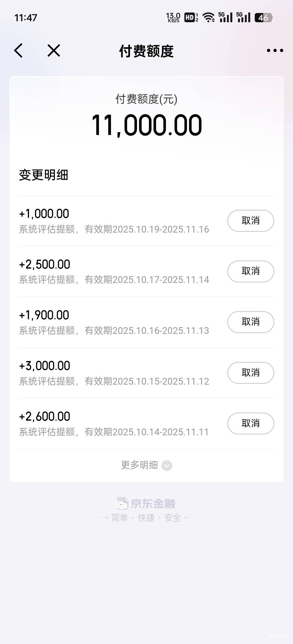The width and height of the screenshot is (293, 644).
Task: Tap the first 5G signal icon
Action: point(225,18)
